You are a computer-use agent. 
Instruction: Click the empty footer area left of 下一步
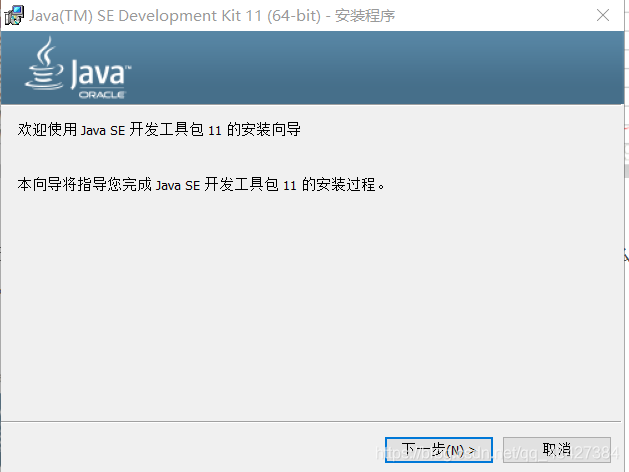(193, 449)
